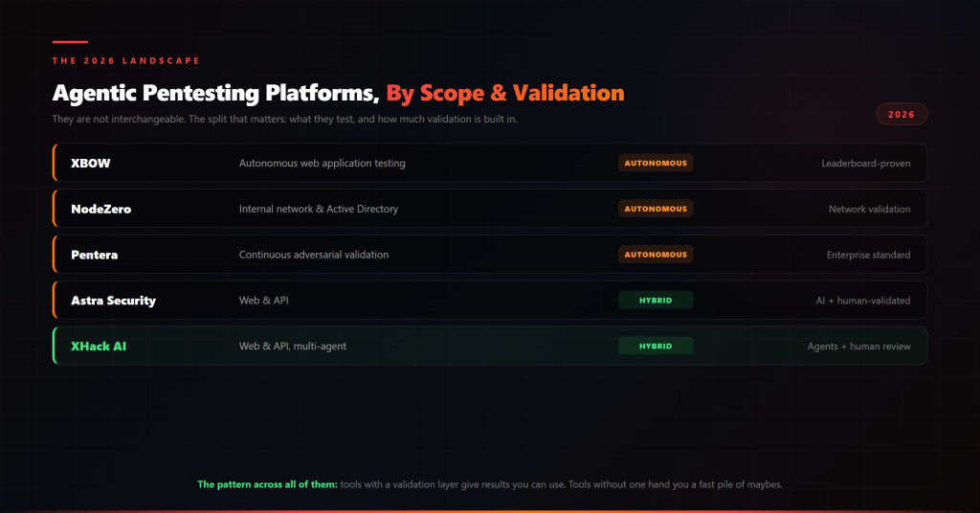This screenshot has width=980, height=513.
Task: Click the 'By Scope & Validation' heading text
Action: 505,93
